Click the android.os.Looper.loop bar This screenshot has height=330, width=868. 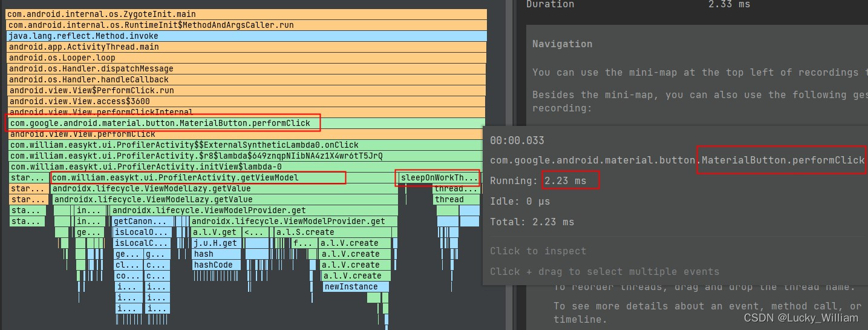(x=246, y=58)
